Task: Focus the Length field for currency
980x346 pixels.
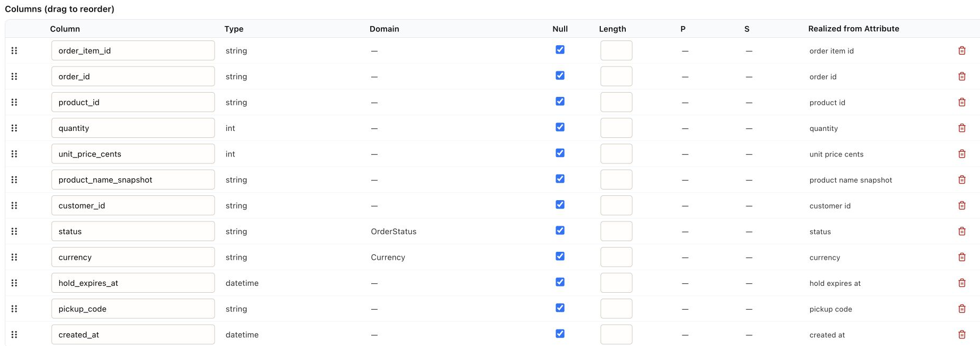Action: click(616, 257)
